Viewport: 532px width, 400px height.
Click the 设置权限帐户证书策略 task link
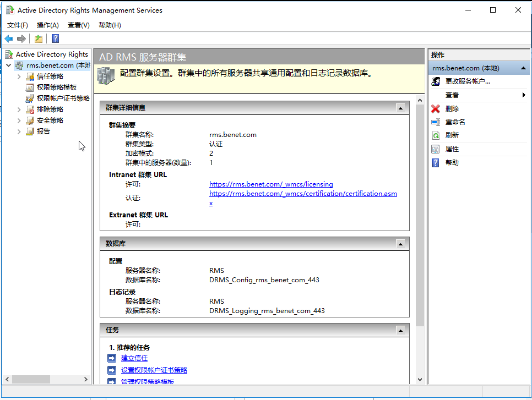tap(154, 370)
